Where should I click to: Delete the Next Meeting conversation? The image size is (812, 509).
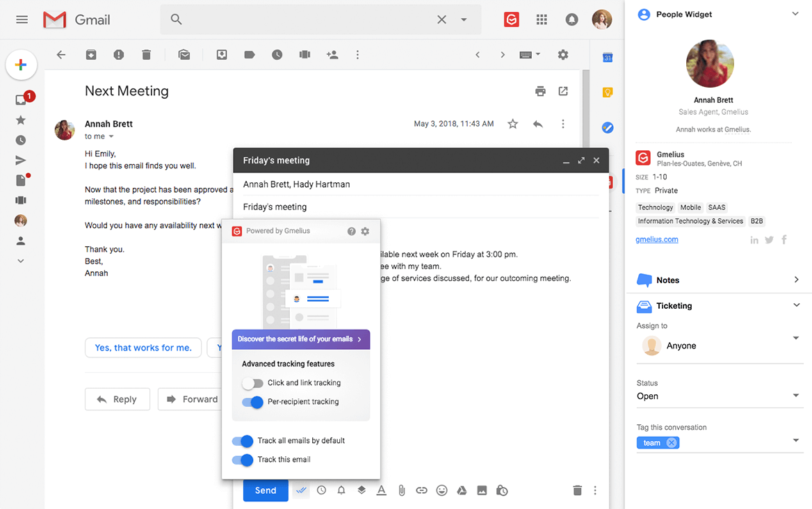click(x=146, y=54)
